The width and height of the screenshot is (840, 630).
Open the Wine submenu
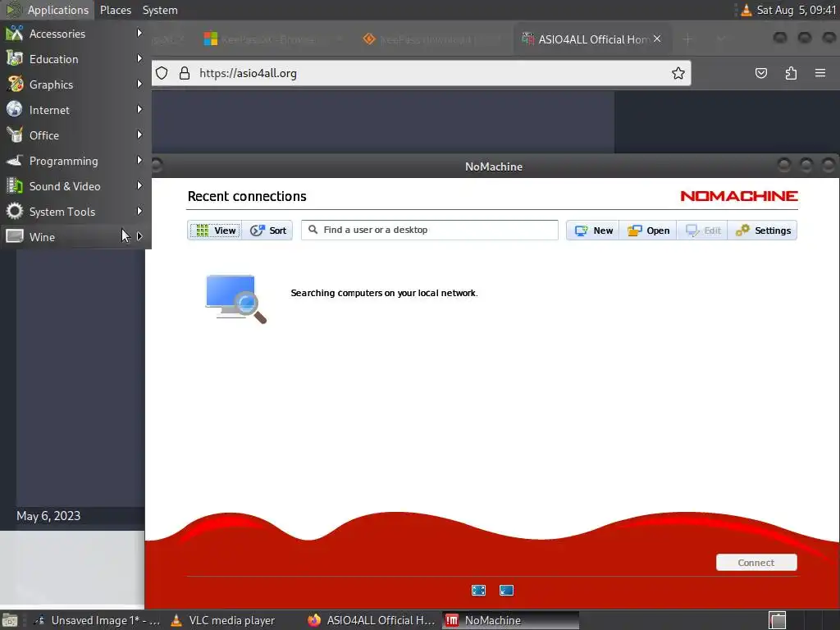coord(75,237)
